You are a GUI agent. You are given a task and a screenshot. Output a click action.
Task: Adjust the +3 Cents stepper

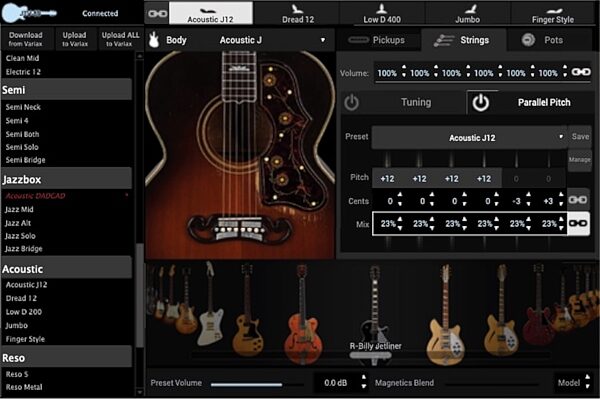click(561, 199)
